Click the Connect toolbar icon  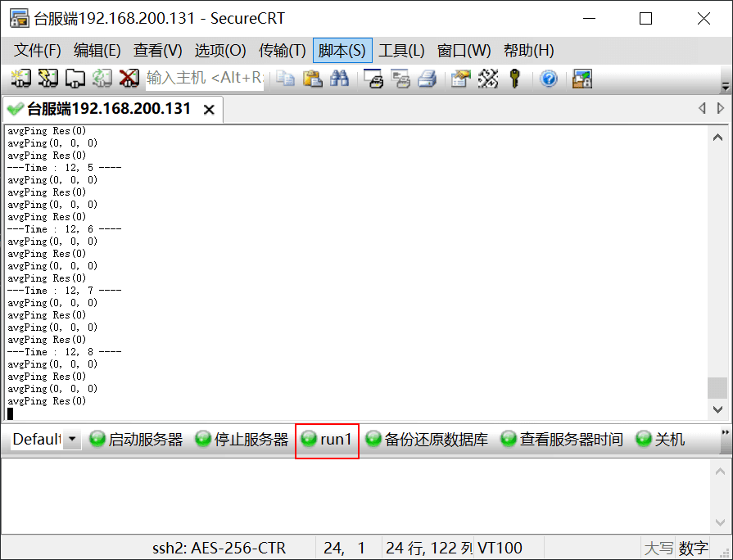pyautogui.click(x=21, y=79)
